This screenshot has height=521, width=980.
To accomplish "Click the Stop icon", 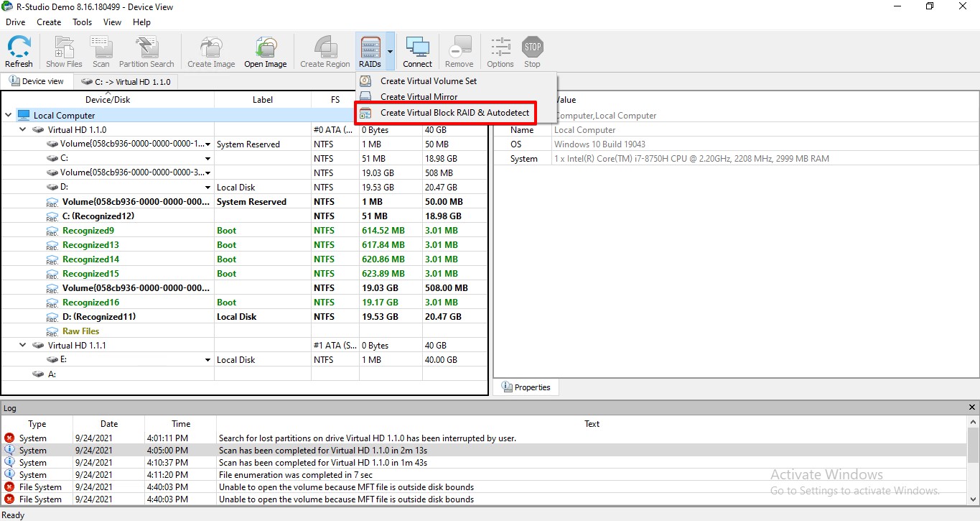I will pos(532,50).
